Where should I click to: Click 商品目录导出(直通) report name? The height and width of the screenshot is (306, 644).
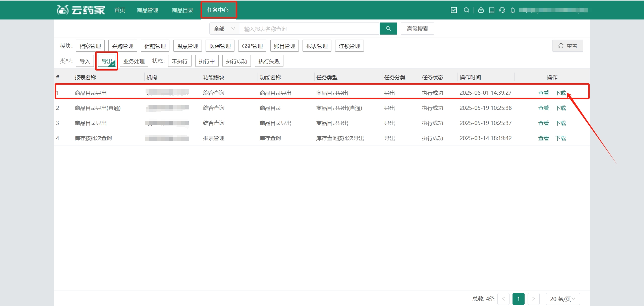(98, 108)
